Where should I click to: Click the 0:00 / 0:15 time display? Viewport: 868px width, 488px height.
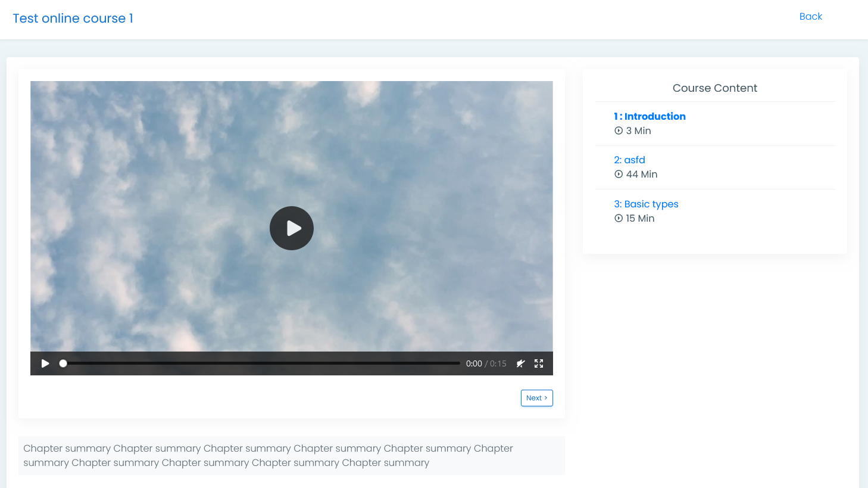click(486, 363)
